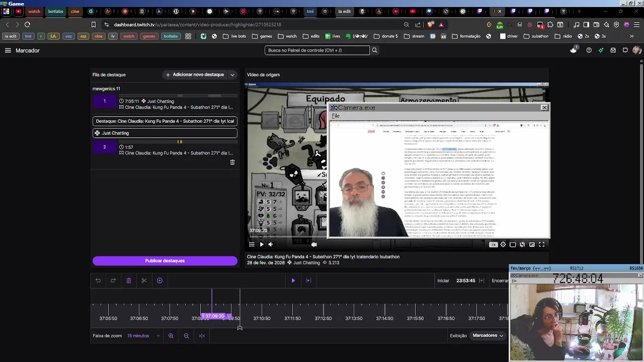Open the 'formatação' bookmarks folder
This screenshot has width=644, height=362.
(x=466, y=36)
